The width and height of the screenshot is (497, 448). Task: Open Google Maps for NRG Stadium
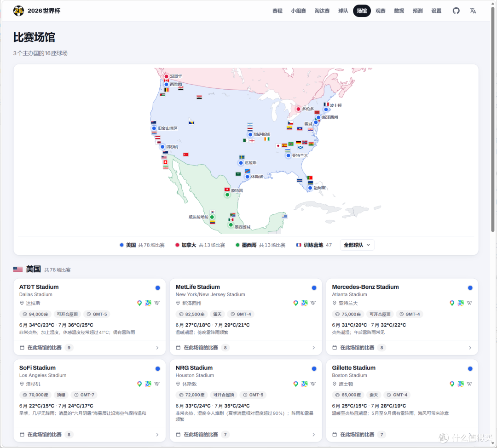tap(295, 384)
